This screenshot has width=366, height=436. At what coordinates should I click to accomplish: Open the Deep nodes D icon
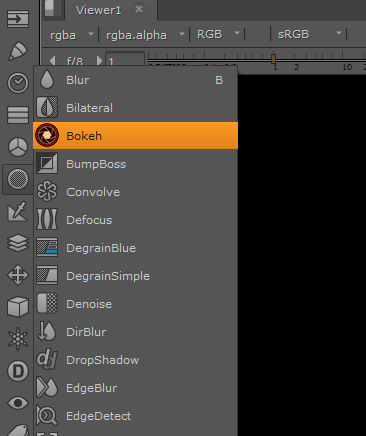tap(18, 371)
